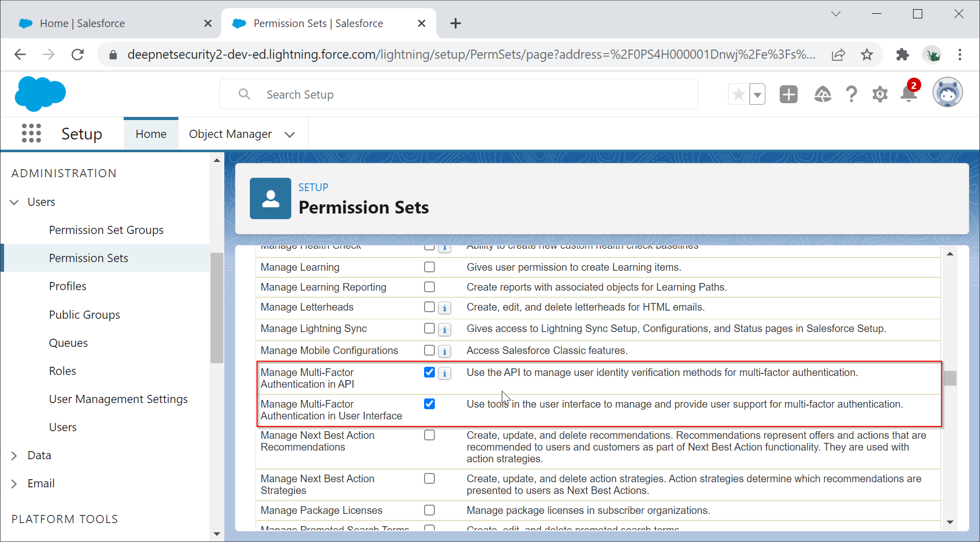Open the App Launcher grid icon

31,133
